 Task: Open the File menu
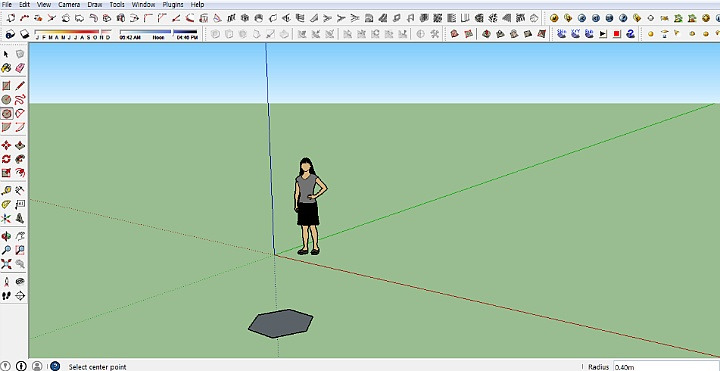coord(7,5)
